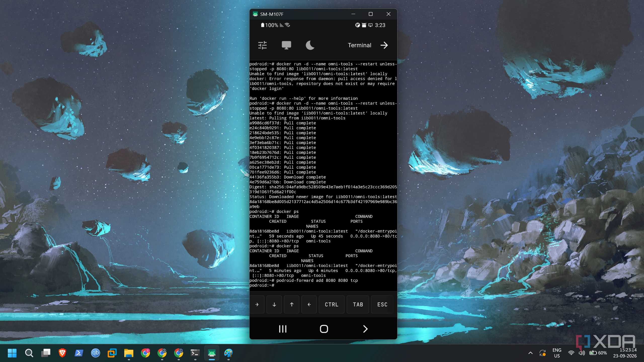644x362 pixels.
Task: Open Paint from the taskbar
Action: click(228, 353)
